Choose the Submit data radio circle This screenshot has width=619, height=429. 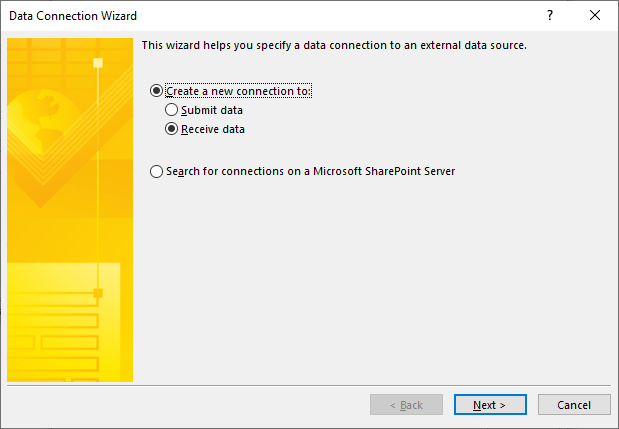(172, 110)
